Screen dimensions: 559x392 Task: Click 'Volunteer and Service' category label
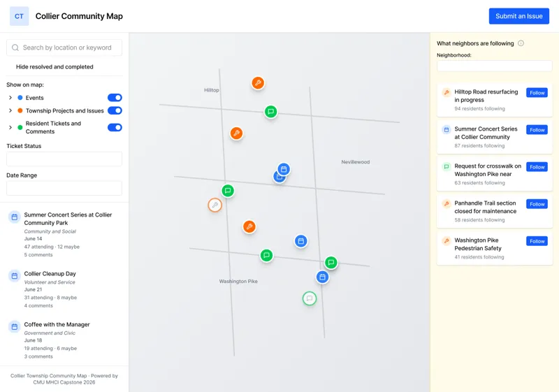(50, 282)
